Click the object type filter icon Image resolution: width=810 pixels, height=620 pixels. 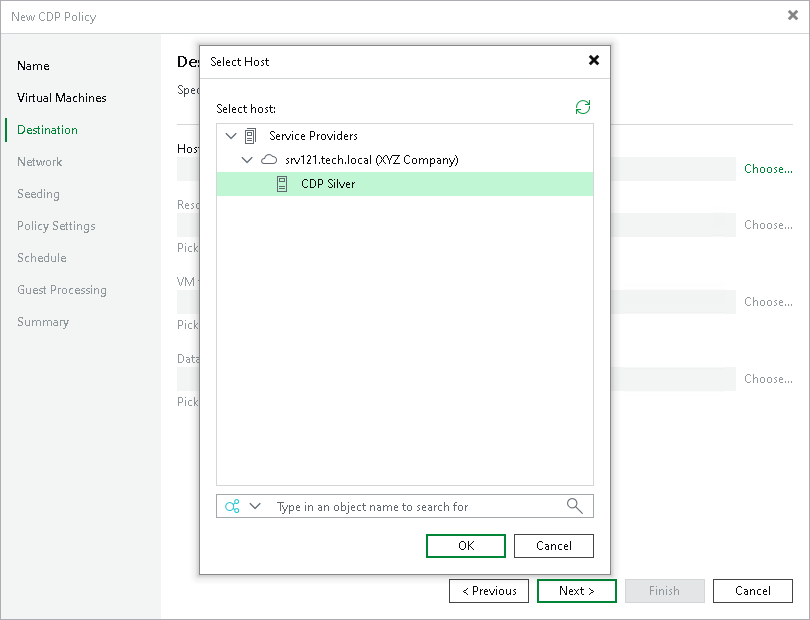tap(233, 506)
